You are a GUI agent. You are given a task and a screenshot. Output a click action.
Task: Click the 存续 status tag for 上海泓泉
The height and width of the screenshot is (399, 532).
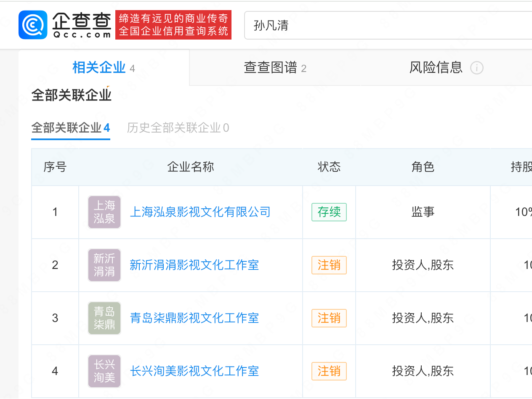[x=329, y=212]
